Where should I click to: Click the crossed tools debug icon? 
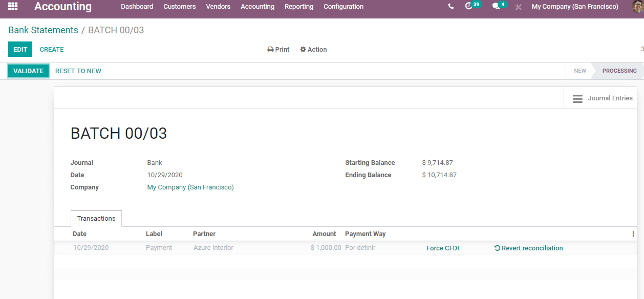click(x=519, y=7)
